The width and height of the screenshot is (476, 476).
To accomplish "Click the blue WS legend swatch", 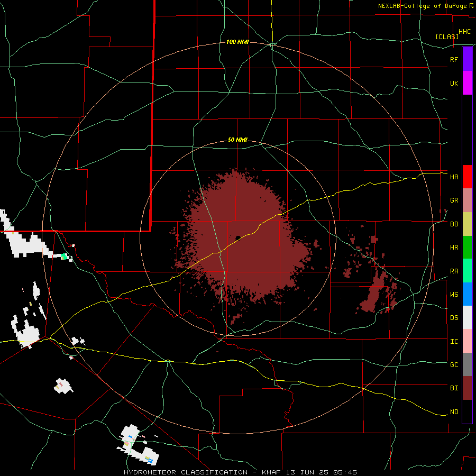I will click(467, 294).
